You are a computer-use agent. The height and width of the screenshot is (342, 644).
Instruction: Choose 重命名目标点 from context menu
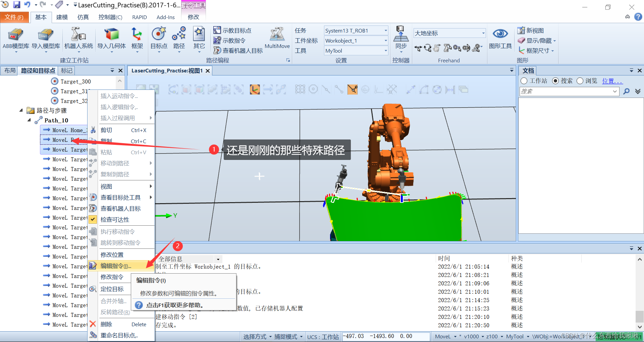pyautogui.click(x=121, y=335)
